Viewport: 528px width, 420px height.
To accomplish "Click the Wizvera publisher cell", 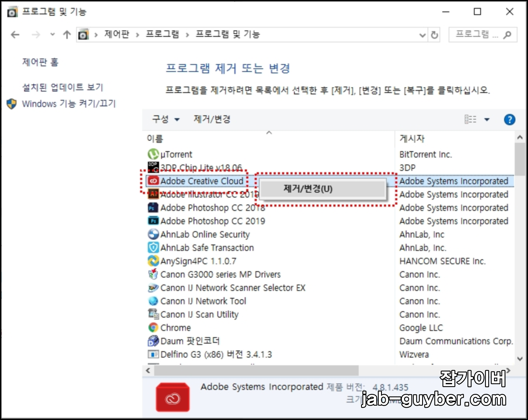I will 414,354.
